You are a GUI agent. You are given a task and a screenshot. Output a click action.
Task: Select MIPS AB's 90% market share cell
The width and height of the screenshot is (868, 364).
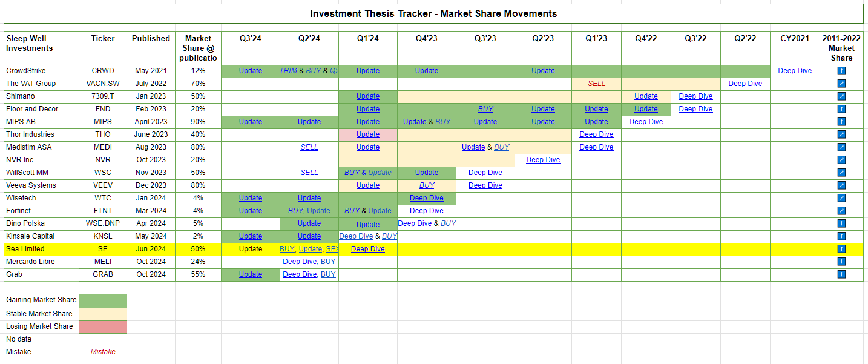tap(198, 122)
